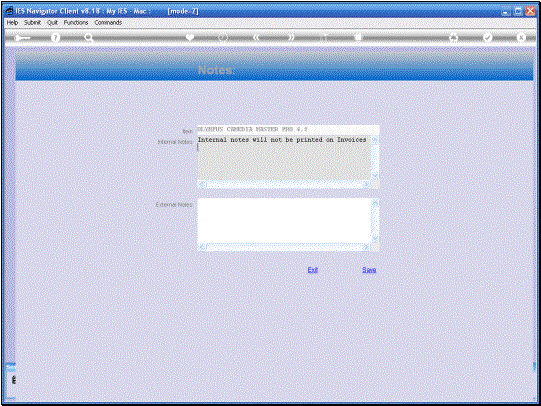This screenshot has height=406, width=541.
Task: Click the double left arrow previous icon
Action: (x=256, y=37)
